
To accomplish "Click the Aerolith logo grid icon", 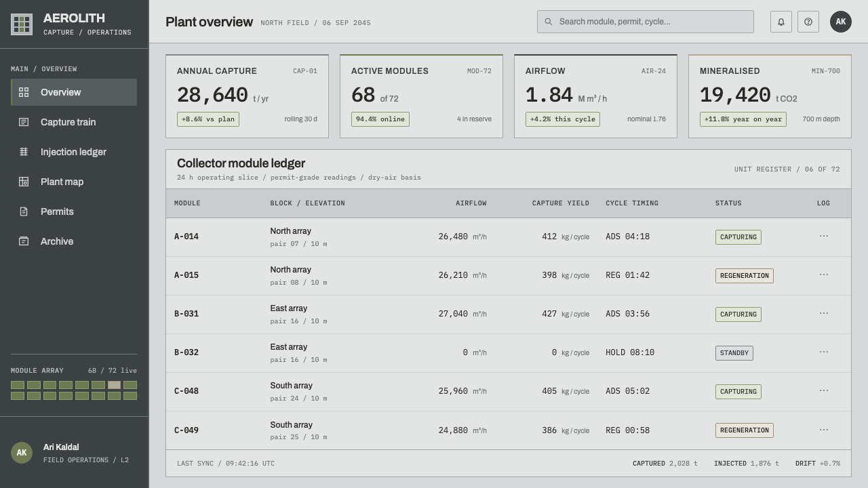I will tap(22, 24).
